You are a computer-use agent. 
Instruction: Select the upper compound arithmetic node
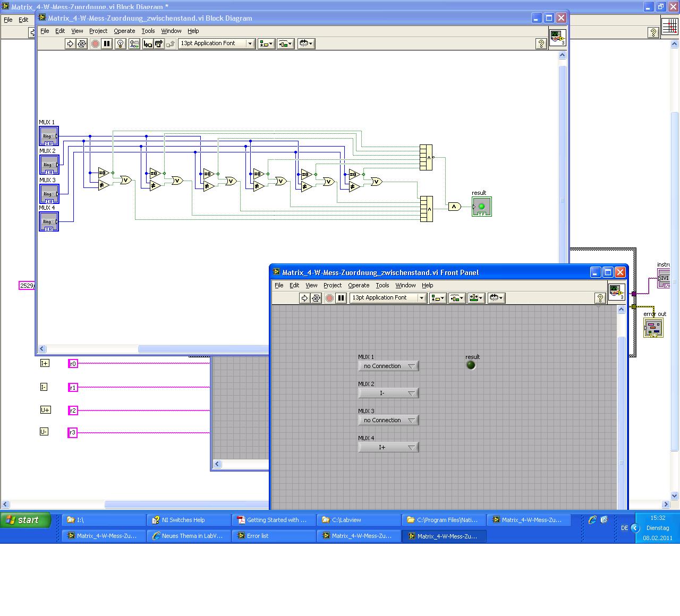(x=426, y=158)
